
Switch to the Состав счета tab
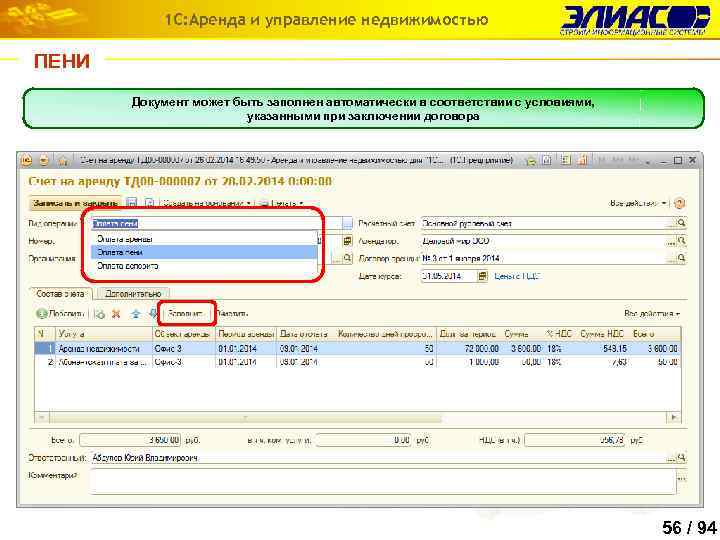61,293
